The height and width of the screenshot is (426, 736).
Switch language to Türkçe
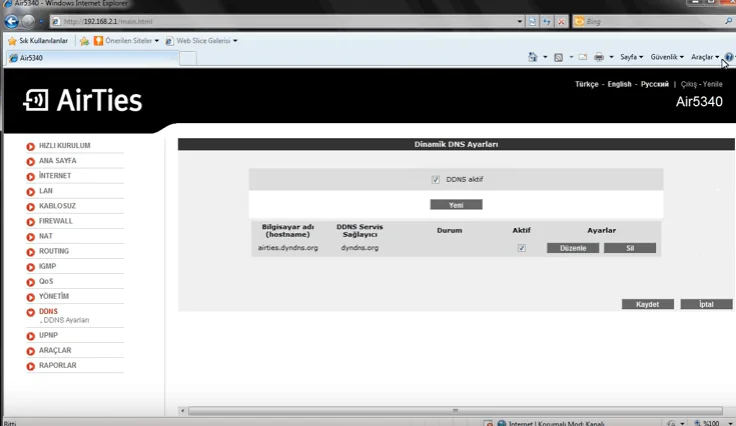587,84
